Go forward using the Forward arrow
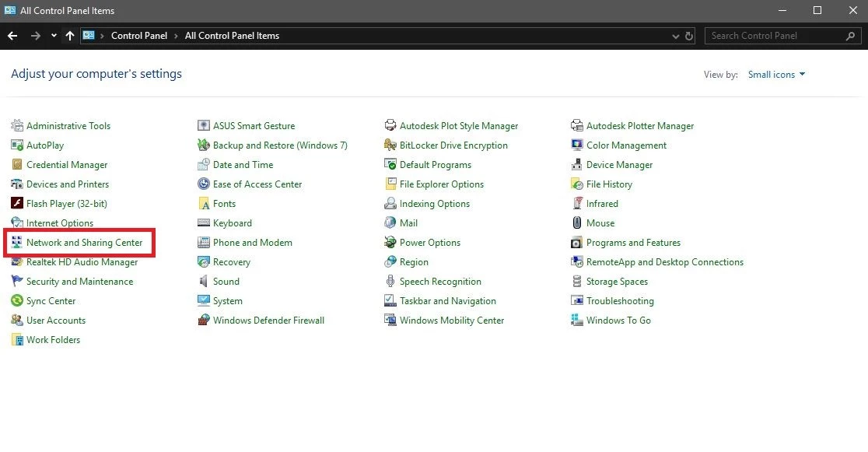 coord(36,36)
